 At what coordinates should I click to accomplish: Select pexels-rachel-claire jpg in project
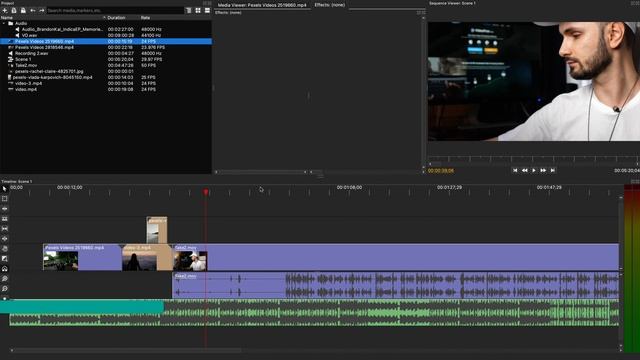point(49,71)
